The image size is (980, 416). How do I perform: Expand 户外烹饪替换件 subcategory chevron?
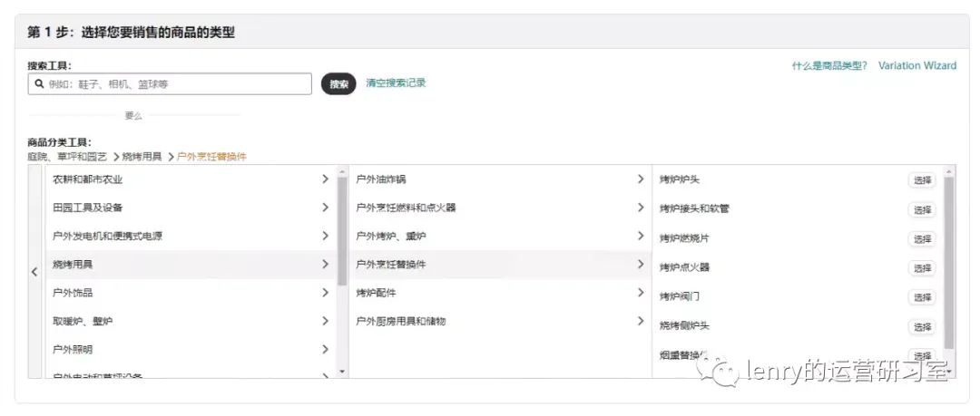tap(641, 265)
